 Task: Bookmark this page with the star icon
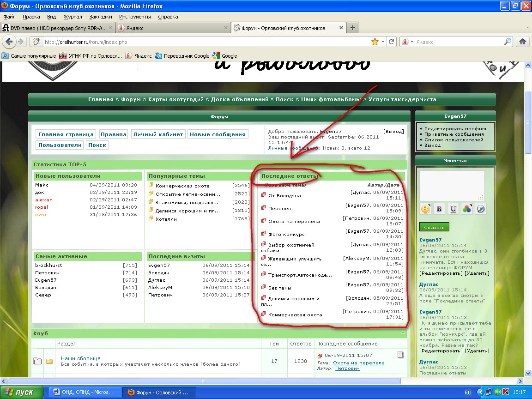click(375, 42)
